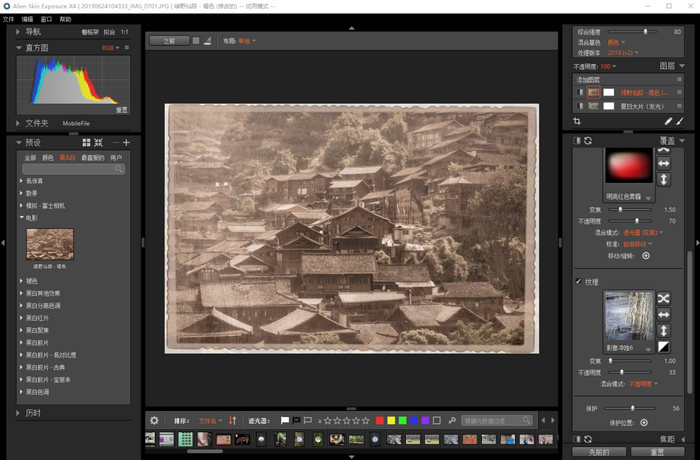This screenshot has width=700, height=460.
Task: Select the red color label filter
Action: coord(381,420)
